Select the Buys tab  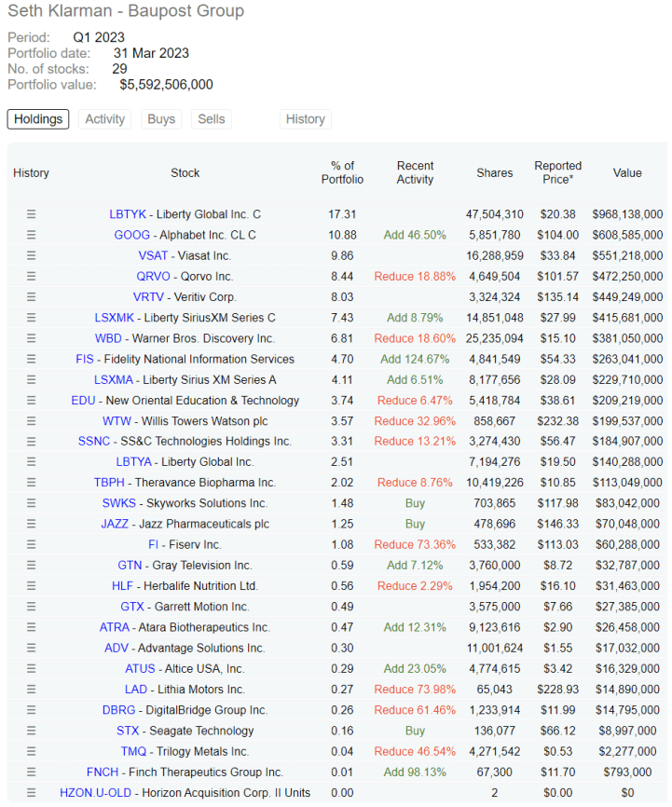click(161, 119)
